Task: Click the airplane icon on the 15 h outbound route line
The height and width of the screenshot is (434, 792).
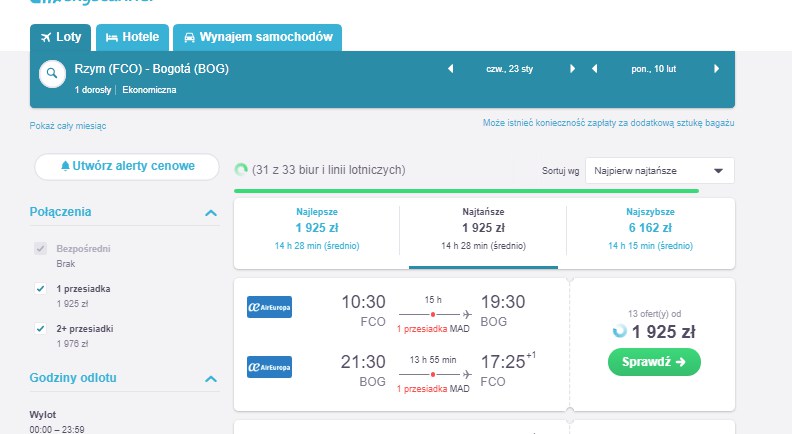Action: tap(467, 314)
